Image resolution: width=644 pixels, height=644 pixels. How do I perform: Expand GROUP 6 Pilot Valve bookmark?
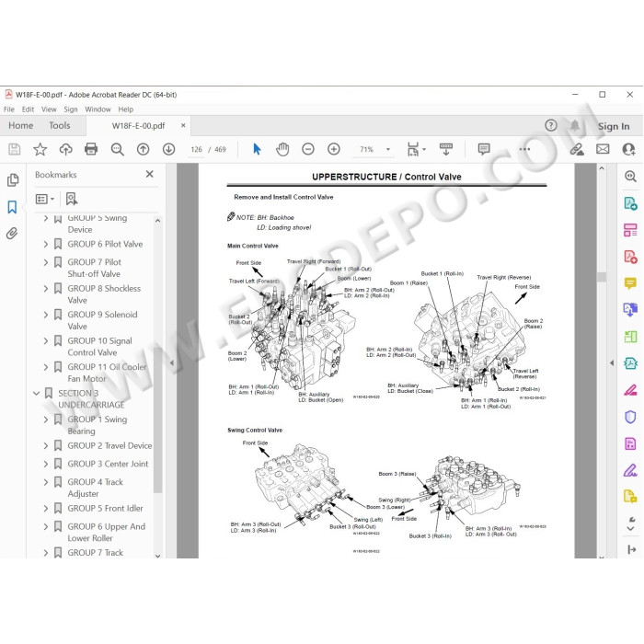(x=46, y=244)
